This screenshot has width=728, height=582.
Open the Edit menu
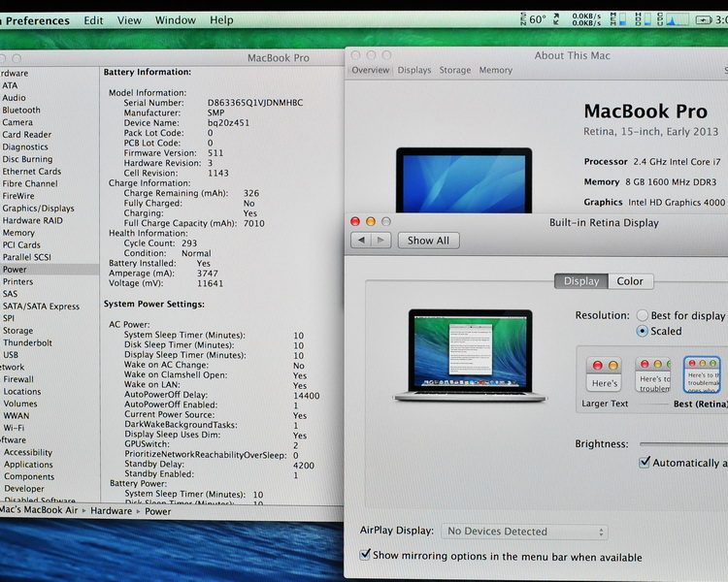(x=93, y=20)
